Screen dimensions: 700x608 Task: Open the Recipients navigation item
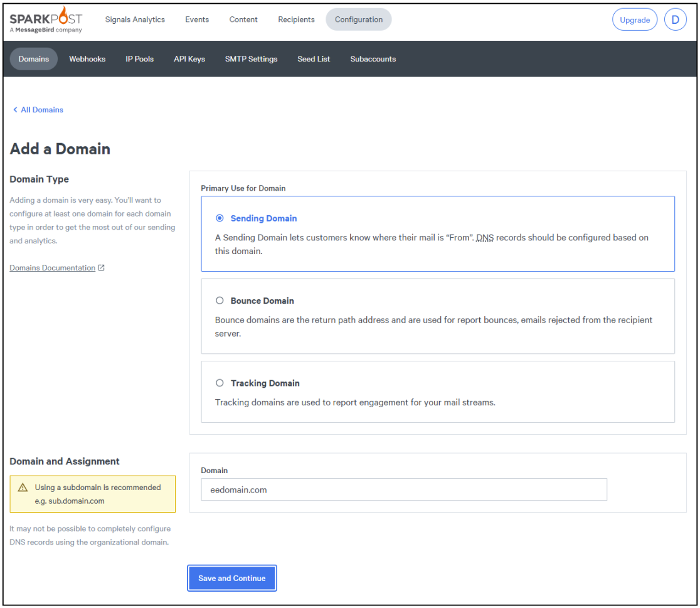296,19
